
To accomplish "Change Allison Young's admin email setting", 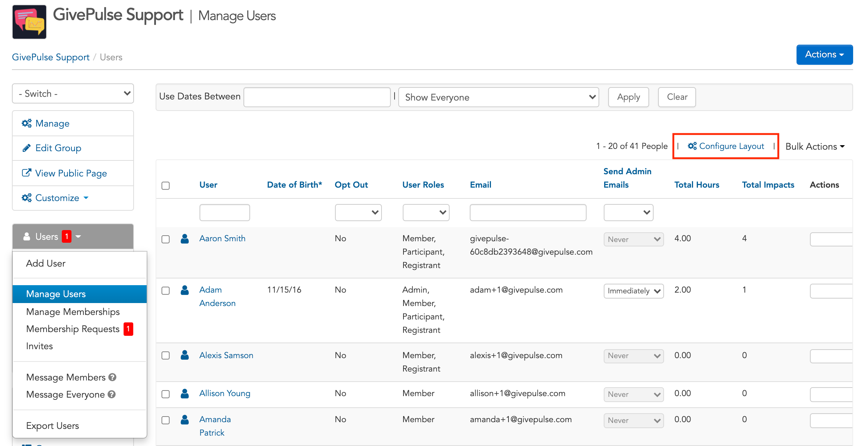I will (634, 394).
